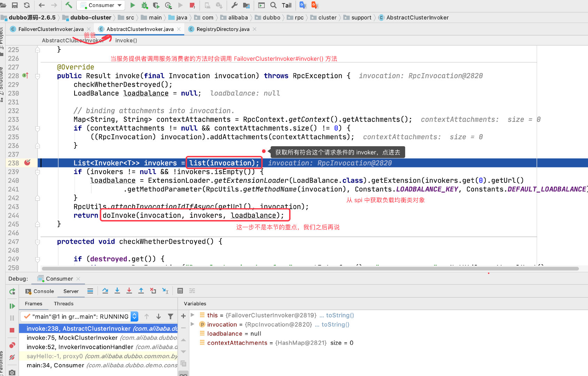Switch to the FailoverClusterInvoker.java tab

coord(51,29)
